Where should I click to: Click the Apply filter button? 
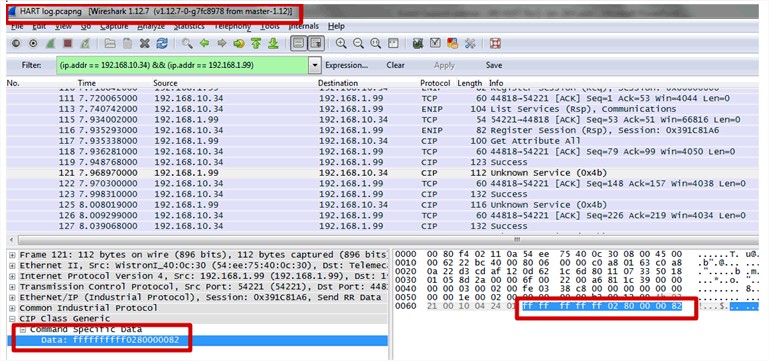coord(444,65)
